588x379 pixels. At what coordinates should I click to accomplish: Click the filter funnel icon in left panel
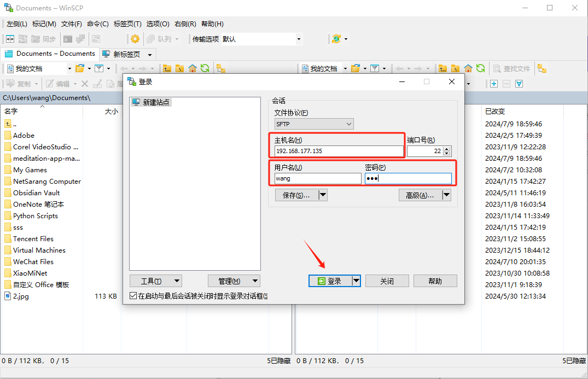99,68
